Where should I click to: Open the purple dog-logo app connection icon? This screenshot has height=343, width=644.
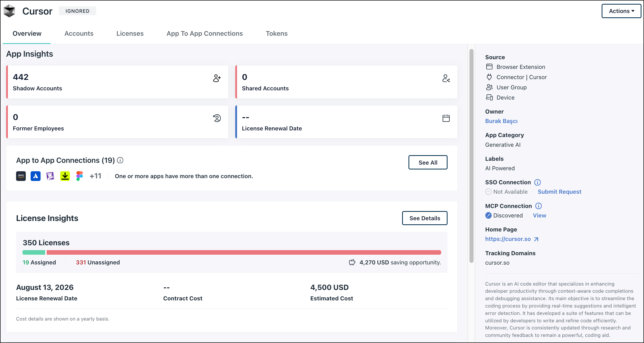coord(50,176)
